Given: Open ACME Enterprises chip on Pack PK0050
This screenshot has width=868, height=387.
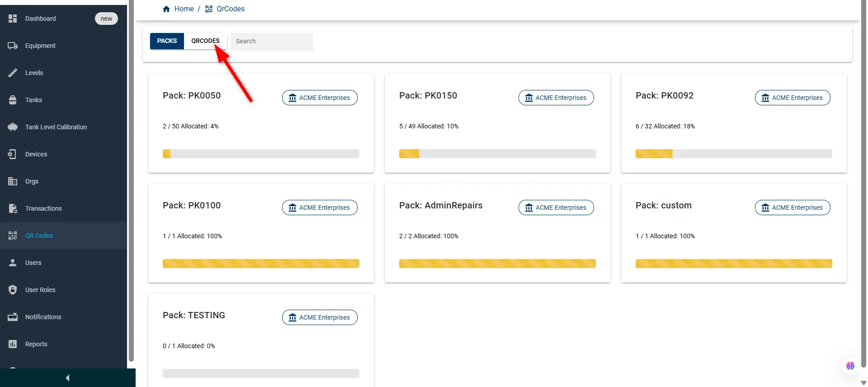Looking at the screenshot, I should [x=320, y=98].
